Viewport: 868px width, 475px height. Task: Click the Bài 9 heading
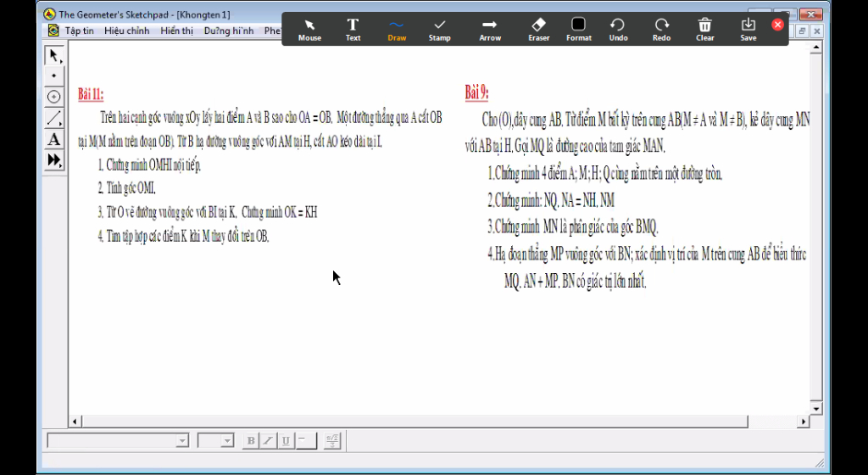[x=476, y=92]
